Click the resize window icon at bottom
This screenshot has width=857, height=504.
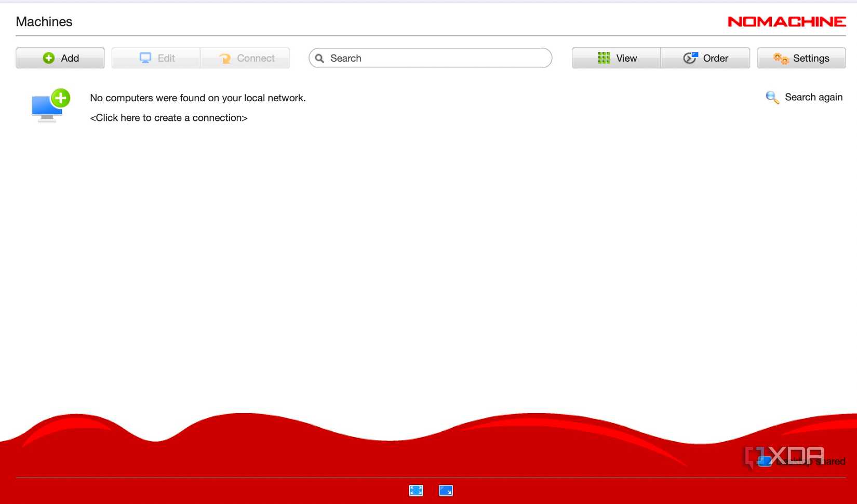pyautogui.click(x=446, y=491)
